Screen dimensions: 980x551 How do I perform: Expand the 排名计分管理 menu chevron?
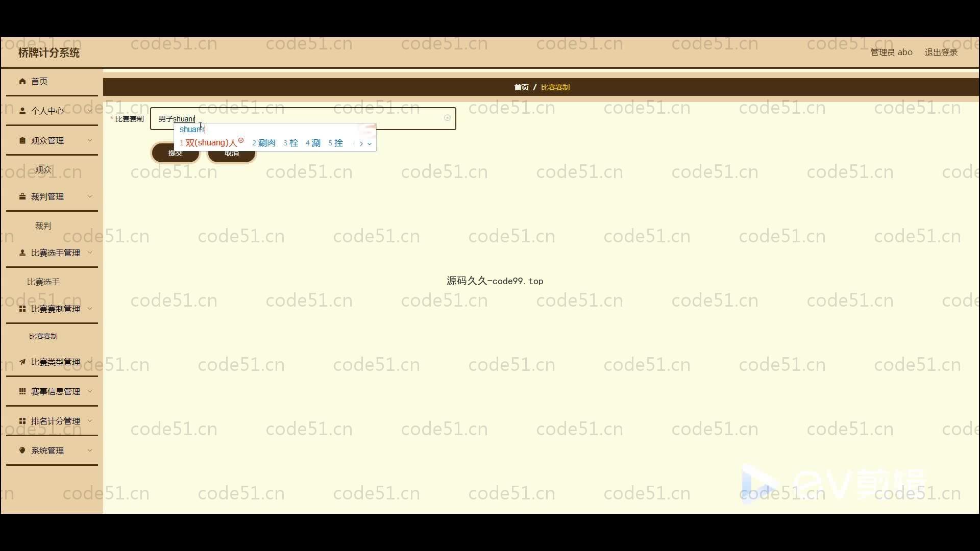coord(90,421)
